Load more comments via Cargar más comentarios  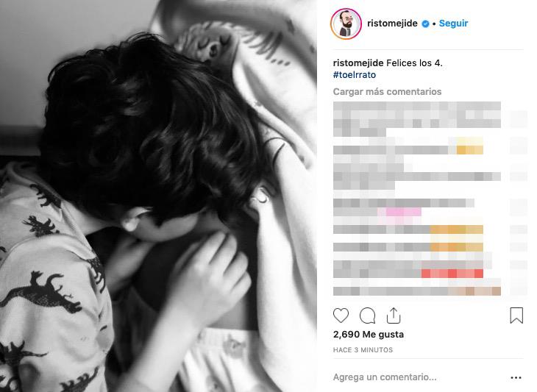(x=388, y=92)
